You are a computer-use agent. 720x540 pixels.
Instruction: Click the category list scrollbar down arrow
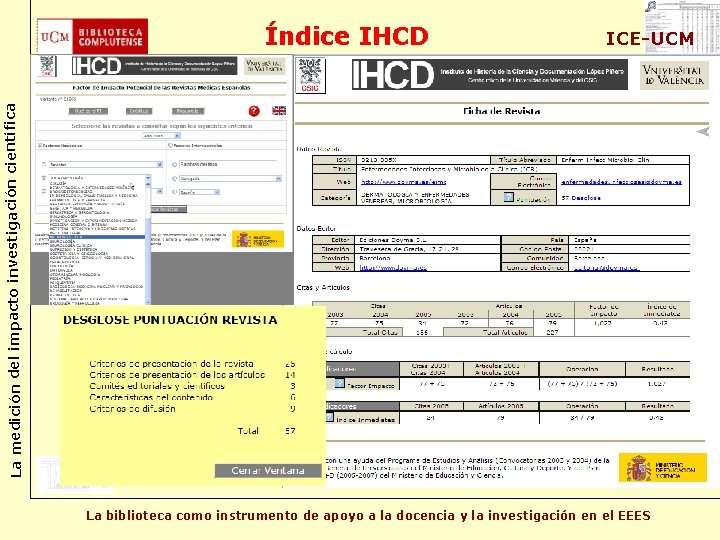pyautogui.click(x=148, y=302)
